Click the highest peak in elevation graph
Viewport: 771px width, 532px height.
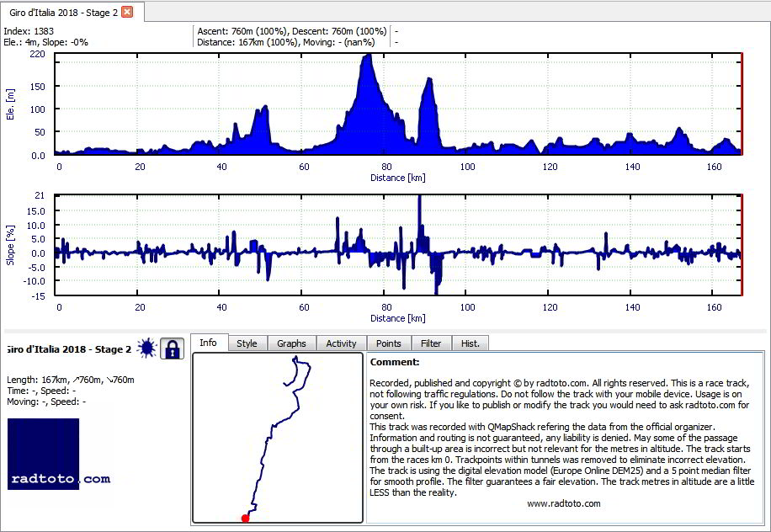(x=367, y=56)
